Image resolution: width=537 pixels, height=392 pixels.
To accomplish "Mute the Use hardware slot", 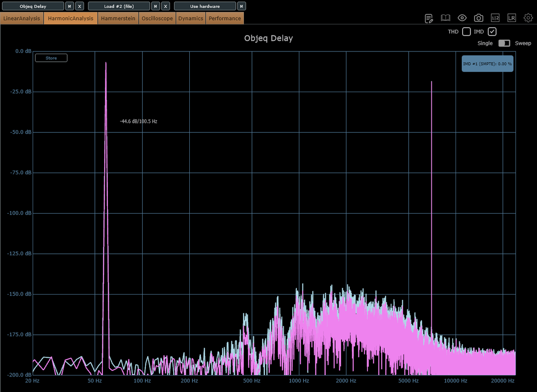I will pos(241,6).
